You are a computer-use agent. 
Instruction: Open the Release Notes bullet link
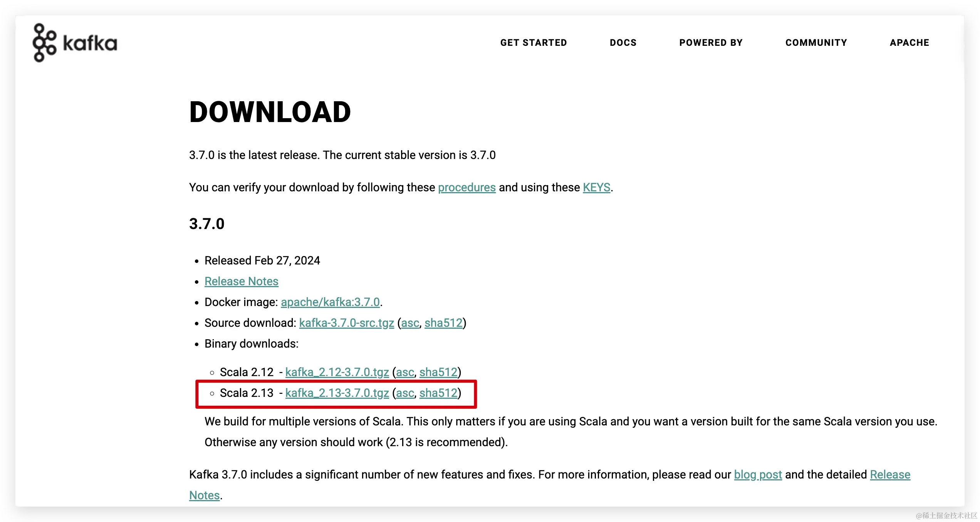pyautogui.click(x=241, y=281)
